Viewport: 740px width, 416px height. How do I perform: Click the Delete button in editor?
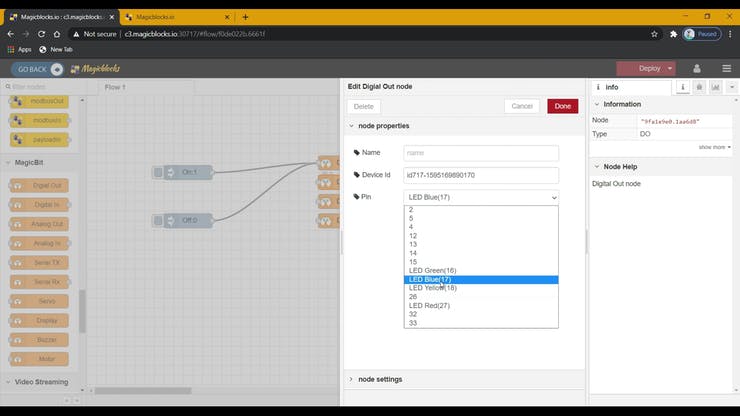point(363,106)
